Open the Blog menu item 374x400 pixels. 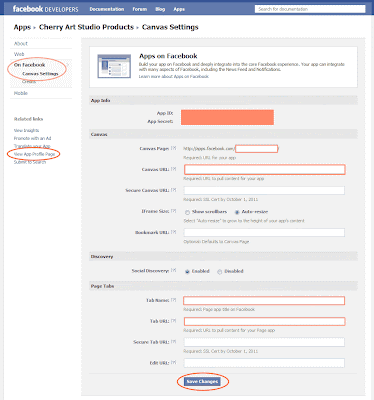[160, 9]
